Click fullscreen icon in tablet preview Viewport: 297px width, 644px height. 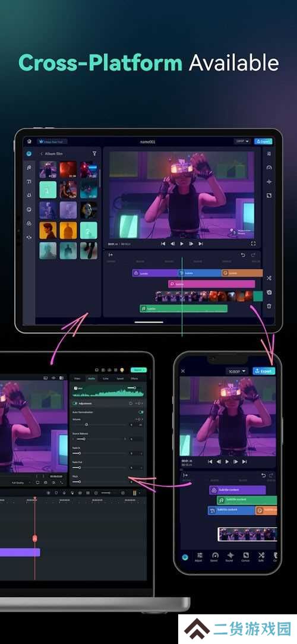(253, 244)
